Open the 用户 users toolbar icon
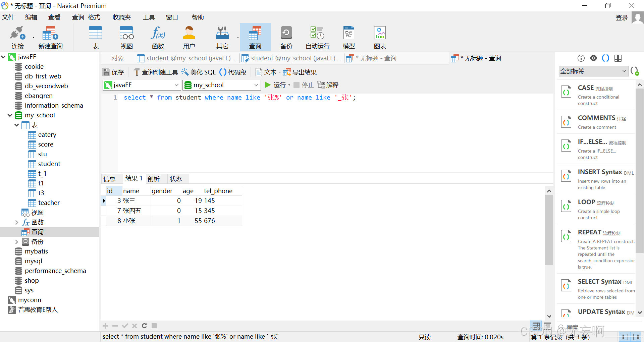644x342 pixels. click(x=189, y=37)
